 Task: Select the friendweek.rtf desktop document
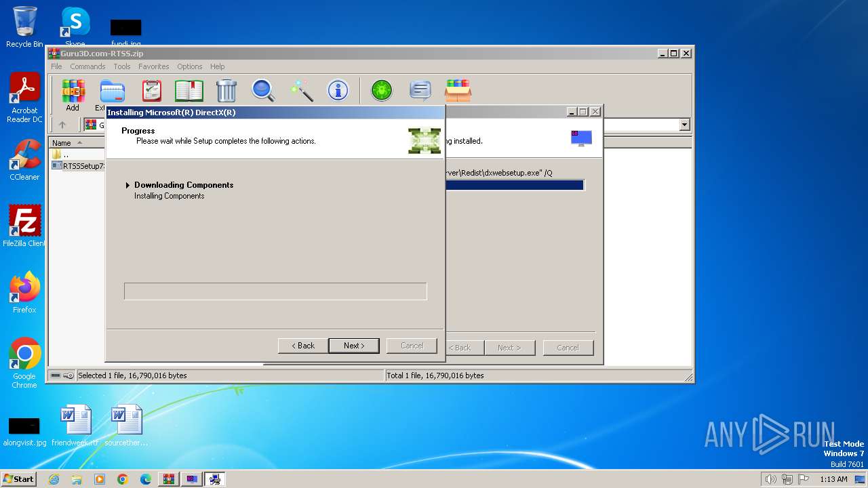tap(75, 426)
